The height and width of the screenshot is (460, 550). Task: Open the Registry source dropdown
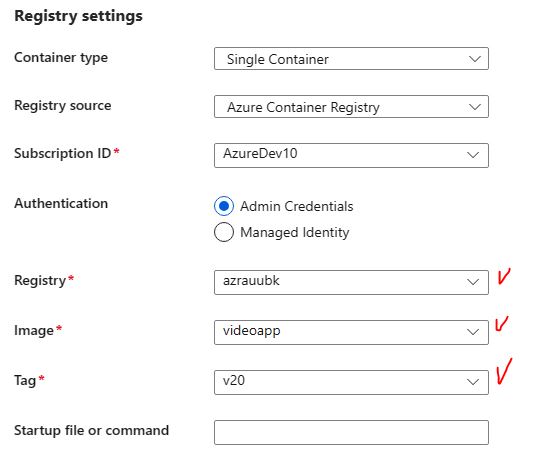click(351, 107)
